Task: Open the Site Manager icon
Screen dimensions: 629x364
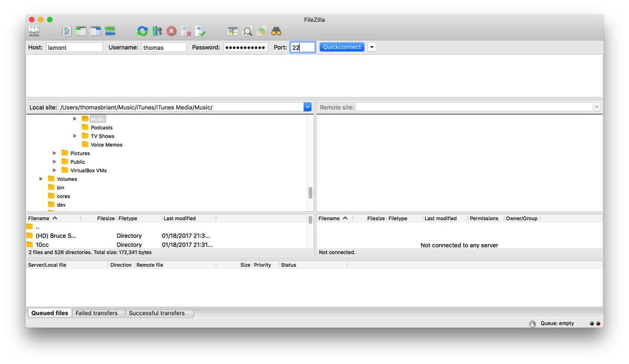Action: tap(34, 31)
